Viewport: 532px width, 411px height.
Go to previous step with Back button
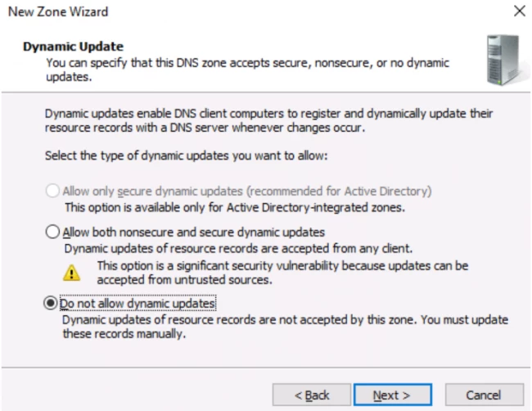point(312,395)
